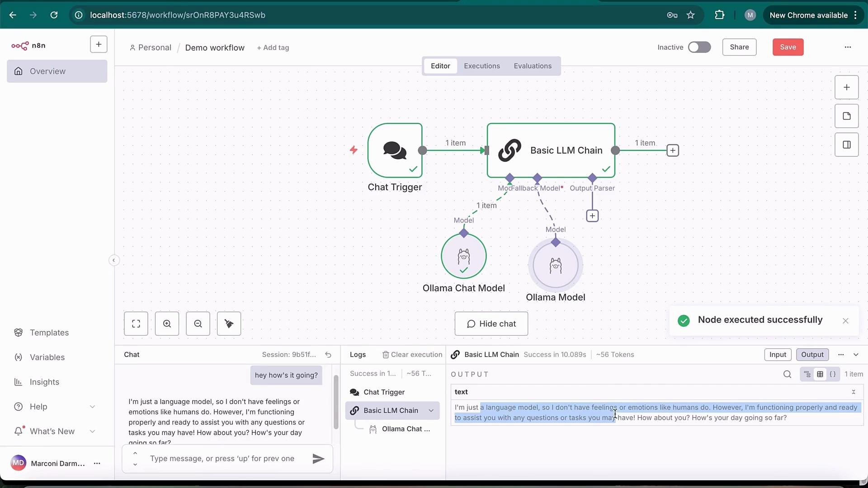
Task: Go to Overview page
Action: [57, 71]
